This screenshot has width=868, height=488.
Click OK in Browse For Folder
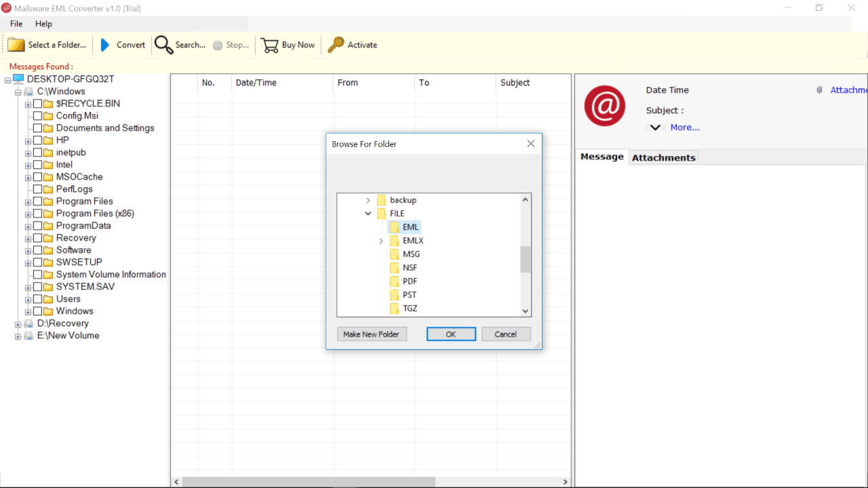[x=451, y=334]
